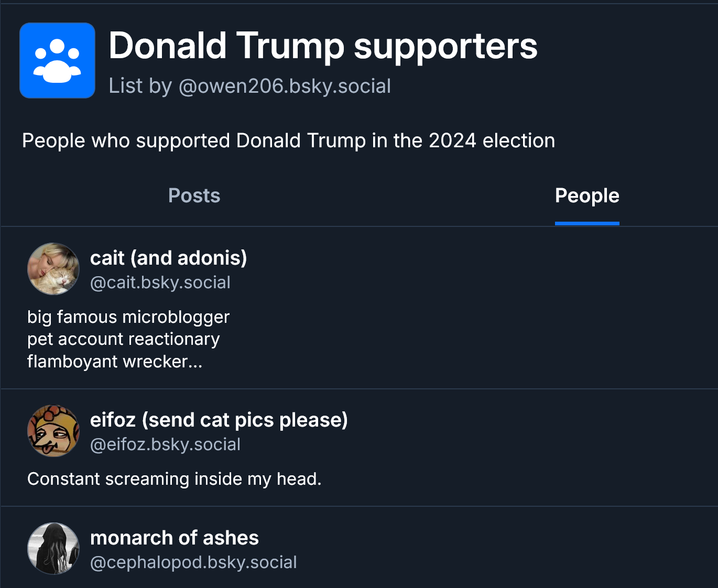Click the @cait.bsky.social handle
Screen dimensions: 718x588
tap(160, 282)
